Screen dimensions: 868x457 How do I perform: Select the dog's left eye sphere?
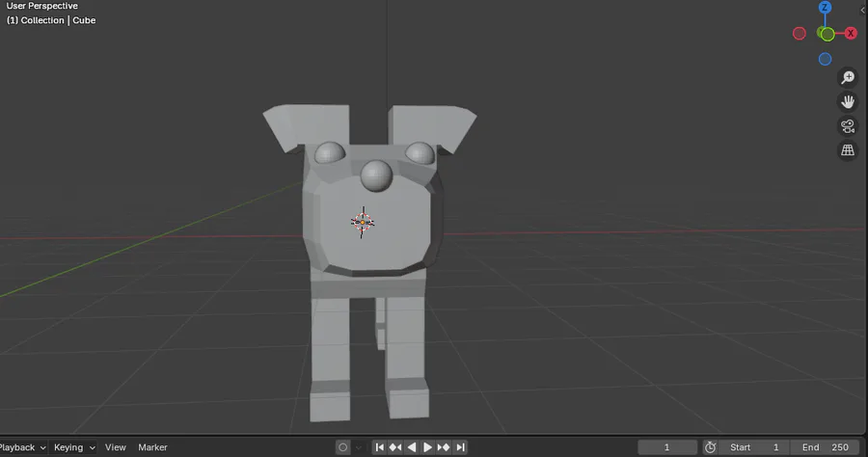tap(331, 152)
